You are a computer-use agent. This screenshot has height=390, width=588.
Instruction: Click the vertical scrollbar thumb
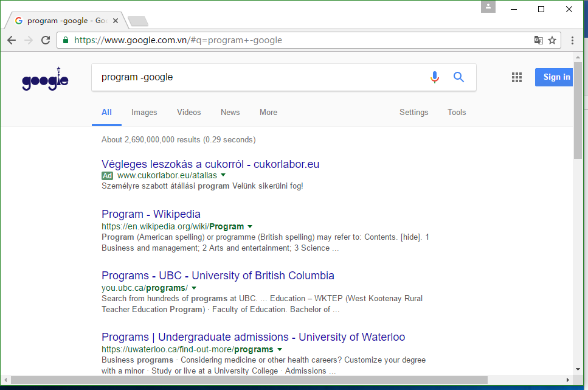(x=578, y=110)
